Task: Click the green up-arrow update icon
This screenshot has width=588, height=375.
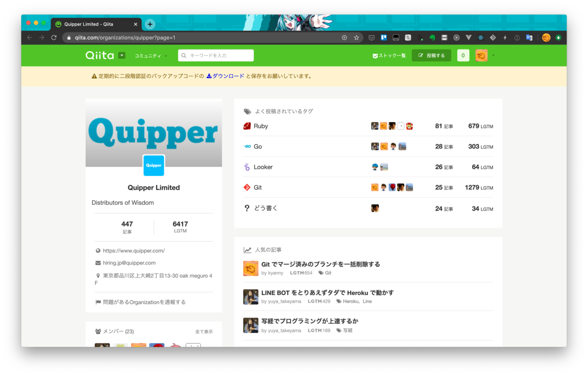Action: pos(558,37)
